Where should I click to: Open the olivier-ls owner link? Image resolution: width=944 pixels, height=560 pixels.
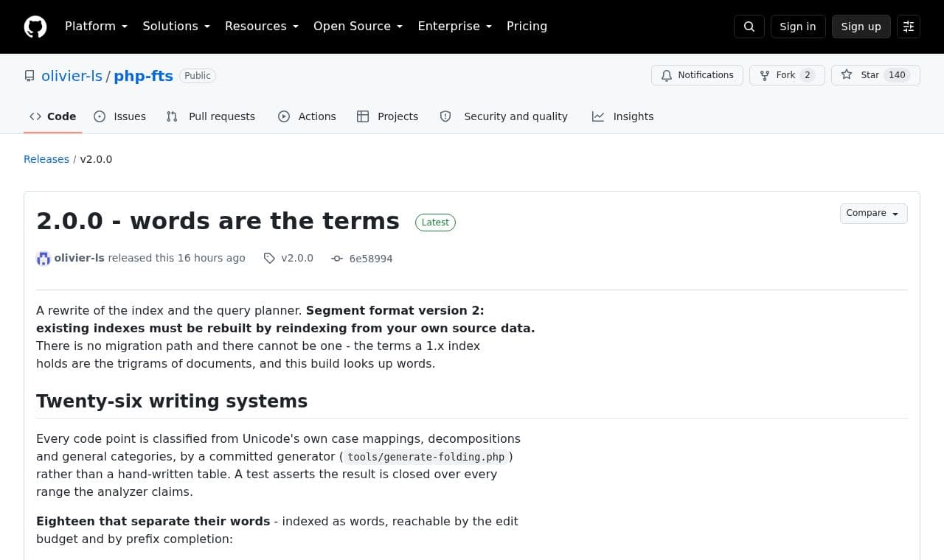(x=72, y=76)
